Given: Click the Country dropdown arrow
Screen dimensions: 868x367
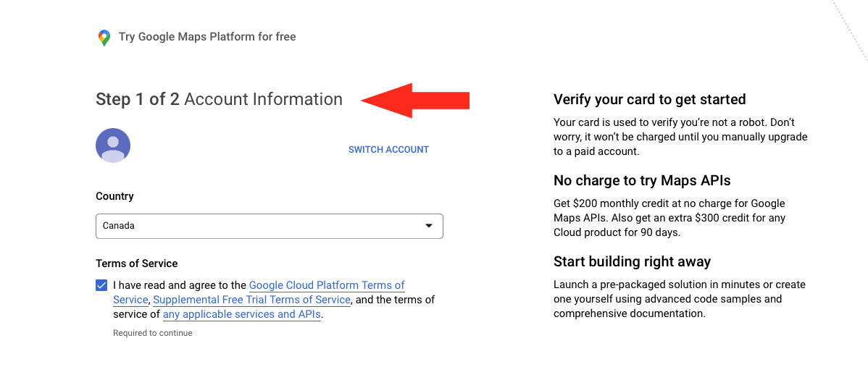Looking at the screenshot, I should pos(428,226).
